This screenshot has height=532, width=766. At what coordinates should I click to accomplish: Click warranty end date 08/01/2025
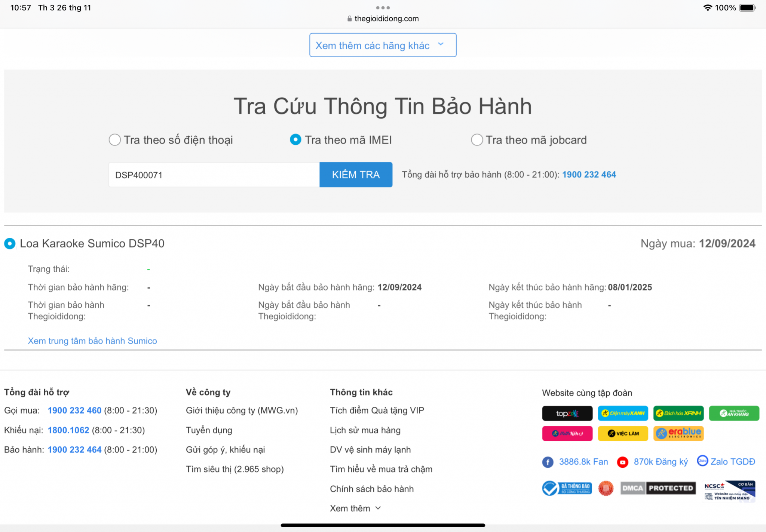[x=630, y=287]
